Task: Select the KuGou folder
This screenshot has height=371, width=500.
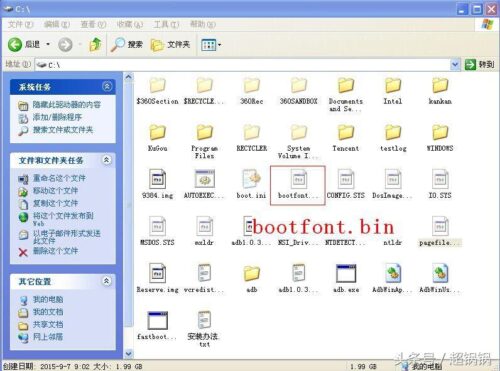Action: [x=157, y=138]
